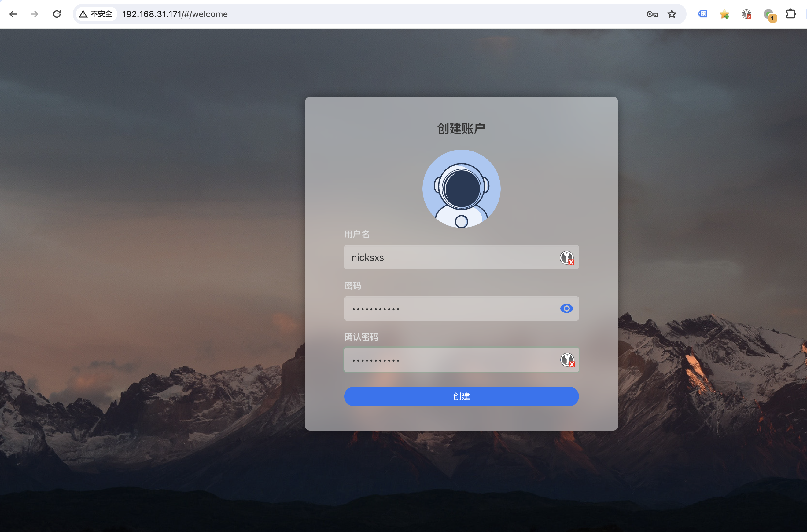The image size is (807, 532).
Task: Toggle password visibility with the eye icon
Action: [566, 308]
